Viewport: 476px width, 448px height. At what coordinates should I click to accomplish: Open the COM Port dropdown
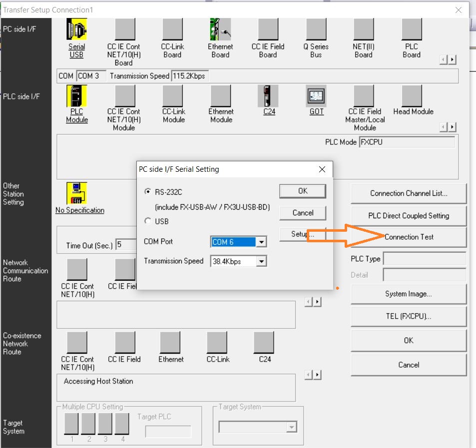click(261, 242)
